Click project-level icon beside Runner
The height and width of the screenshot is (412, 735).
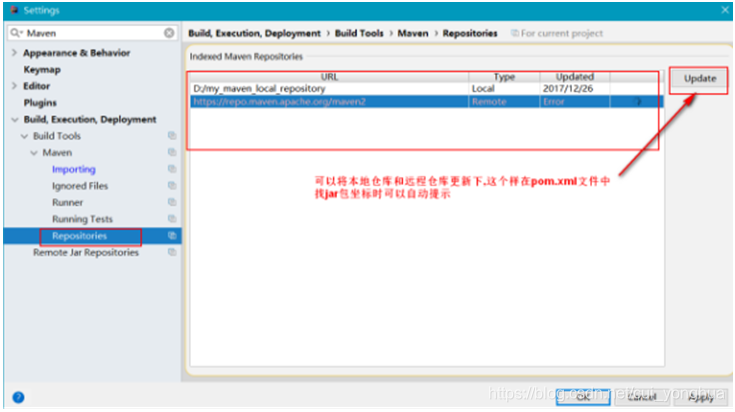(x=172, y=202)
